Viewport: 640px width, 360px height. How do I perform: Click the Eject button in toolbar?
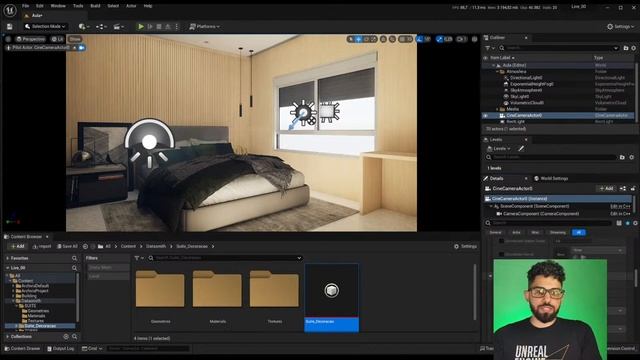(x=168, y=27)
